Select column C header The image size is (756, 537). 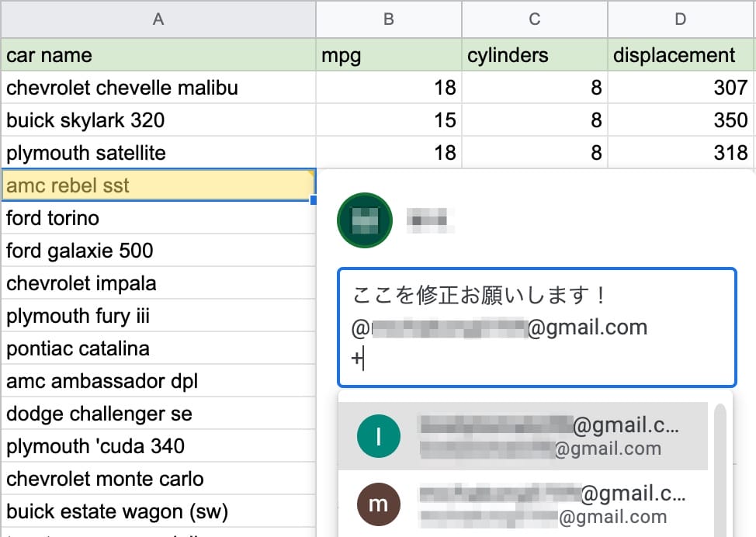point(534,19)
